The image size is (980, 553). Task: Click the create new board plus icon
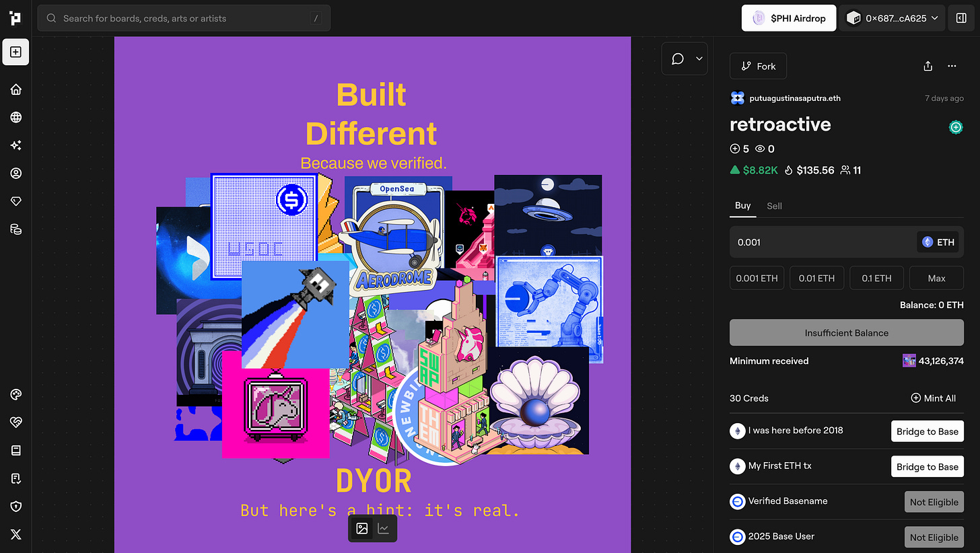[x=15, y=52]
